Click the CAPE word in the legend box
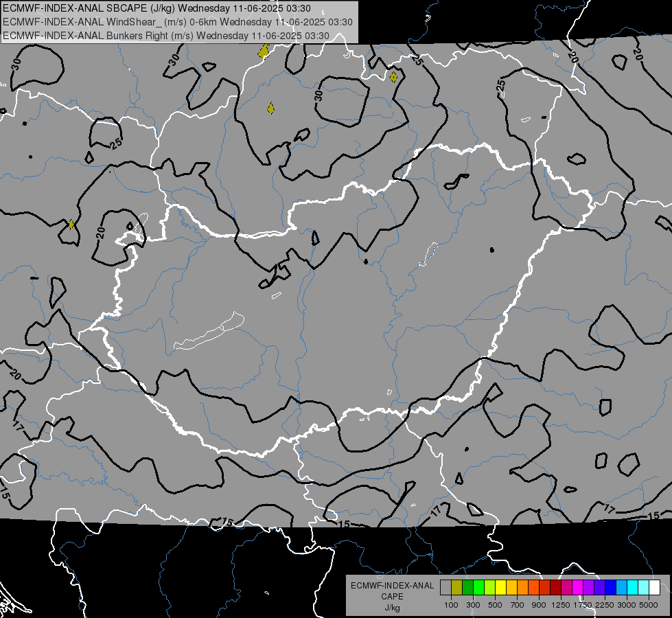Screen dimensions: 672x618 click(x=392, y=597)
